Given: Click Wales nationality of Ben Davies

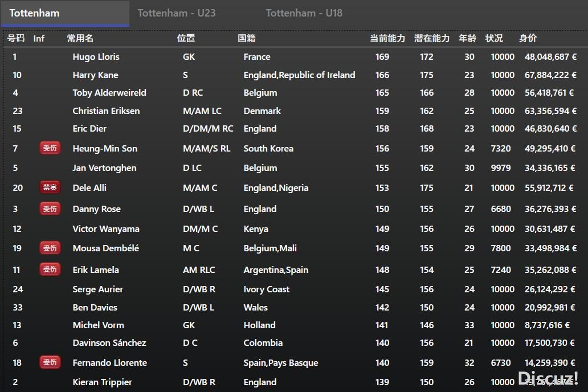Looking at the screenshot, I should (255, 308).
